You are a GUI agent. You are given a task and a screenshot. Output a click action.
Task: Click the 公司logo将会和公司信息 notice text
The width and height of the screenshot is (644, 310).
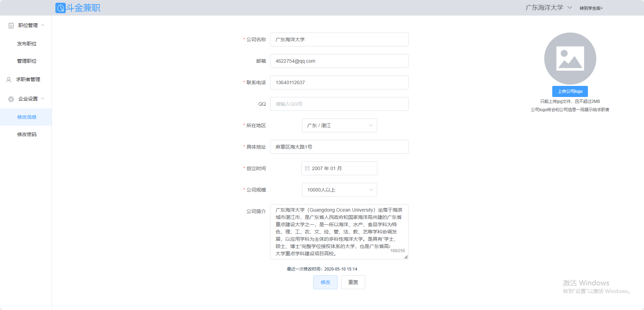pos(570,110)
